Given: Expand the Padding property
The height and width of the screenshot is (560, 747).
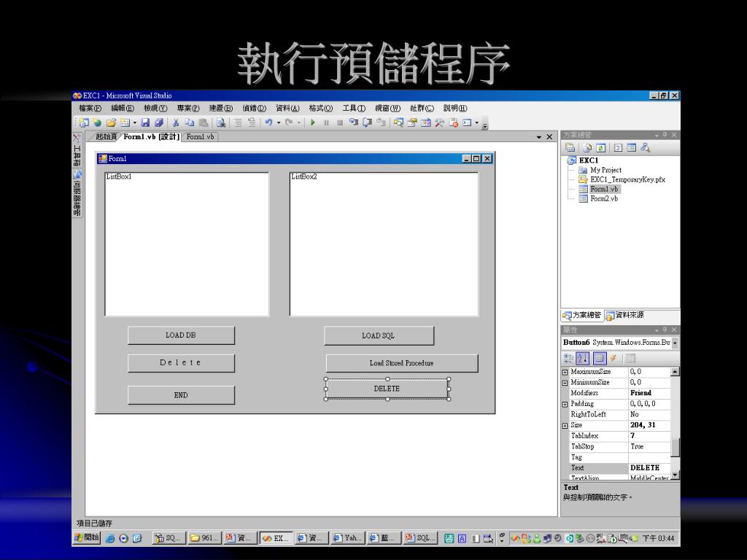Looking at the screenshot, I should click(565, 404).
